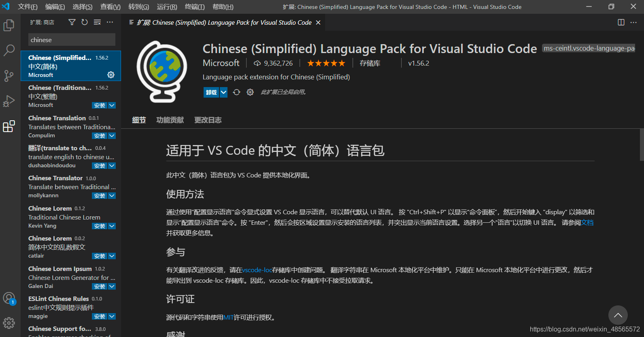Open install dropdown for Kevin Yang's Chinese Lorem
The width and height of the screenshot is (644, 337).
[112, 226]
